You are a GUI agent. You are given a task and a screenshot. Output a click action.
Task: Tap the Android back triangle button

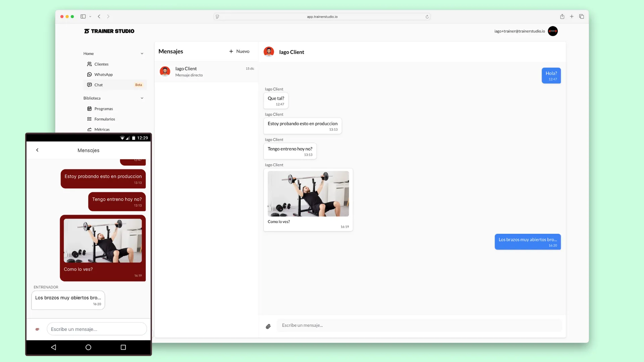[53, 347]
